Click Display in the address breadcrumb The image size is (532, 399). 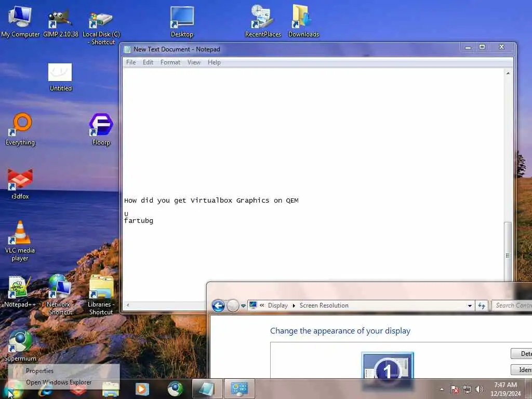[277, 305]
